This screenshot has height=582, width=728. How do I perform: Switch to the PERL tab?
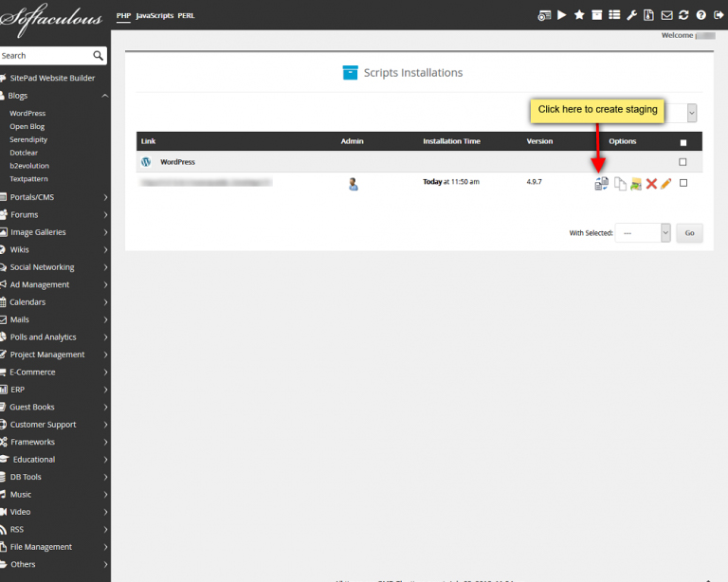[x=186, y=16]
